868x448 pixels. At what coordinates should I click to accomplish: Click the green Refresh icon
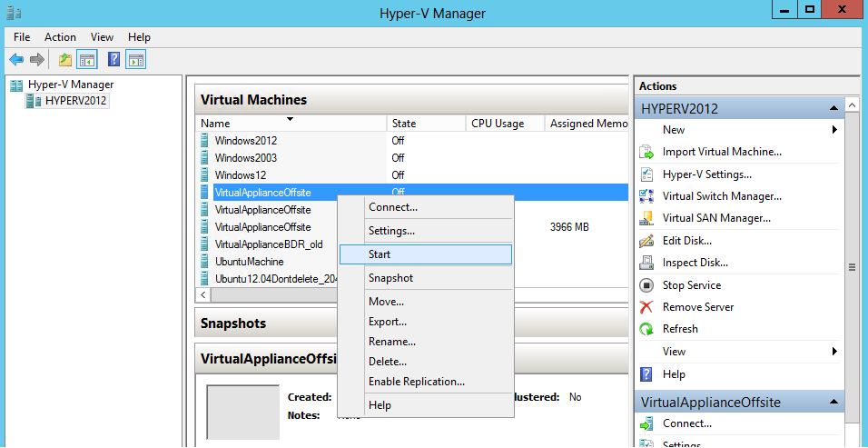(x=646, y=329)
